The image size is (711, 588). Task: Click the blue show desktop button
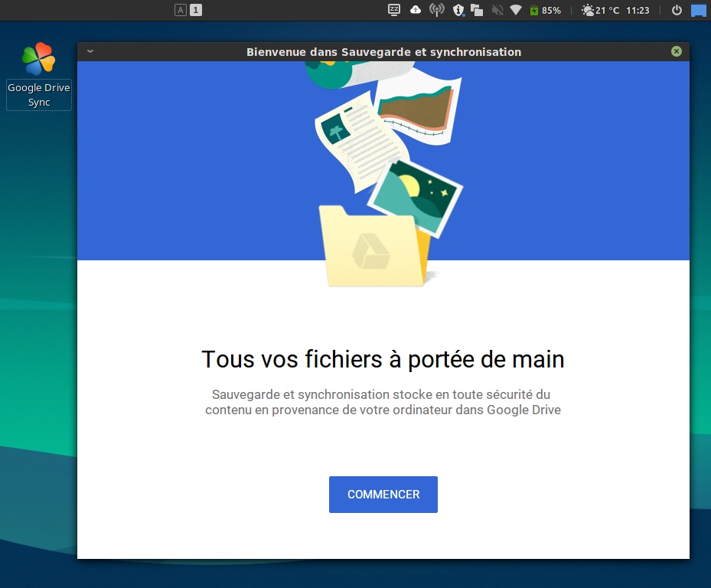tap(698, 10)
